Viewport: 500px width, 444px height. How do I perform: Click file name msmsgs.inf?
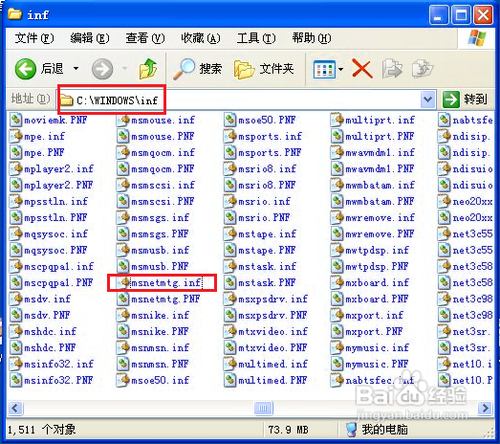pyautogui.click(x=160, y=218)
